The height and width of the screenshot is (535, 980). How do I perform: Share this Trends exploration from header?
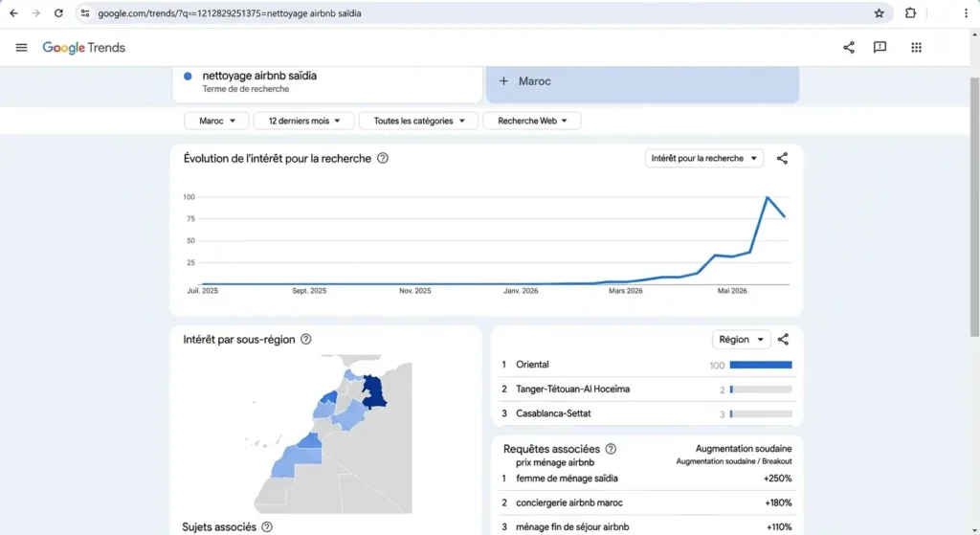[x=848, y=48]
